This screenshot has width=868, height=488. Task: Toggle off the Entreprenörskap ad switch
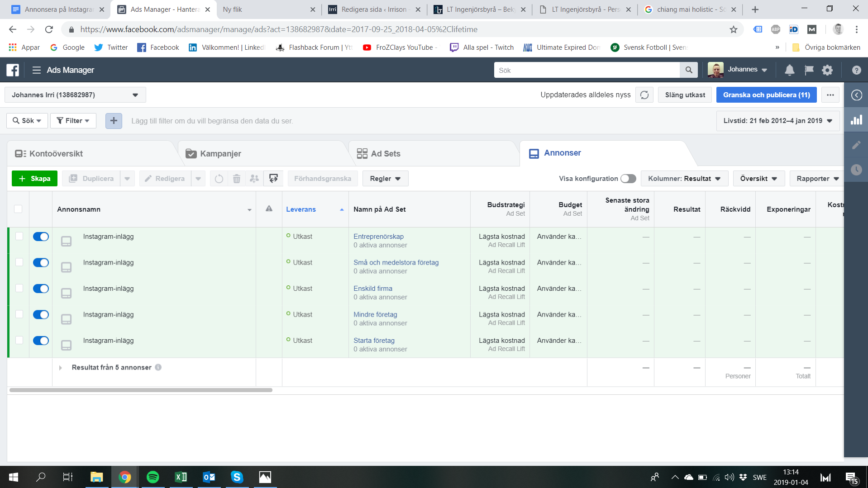41,237
